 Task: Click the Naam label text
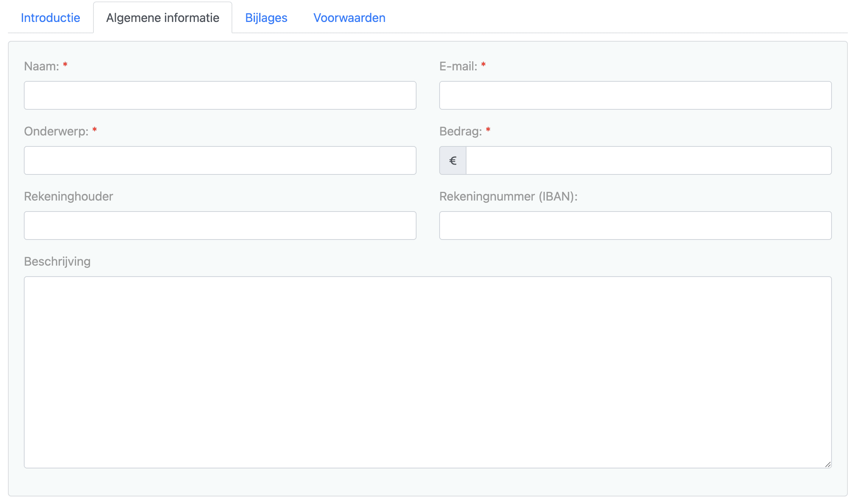point(41,66)
